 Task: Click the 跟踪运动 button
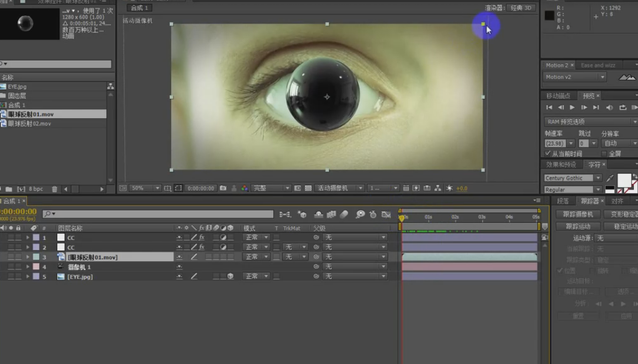point(578,226)
